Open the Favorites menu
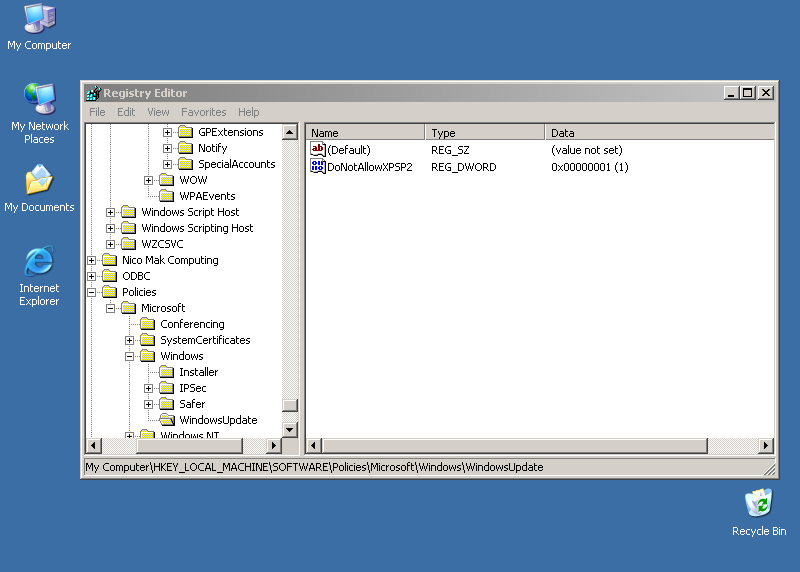 [204, 112]
